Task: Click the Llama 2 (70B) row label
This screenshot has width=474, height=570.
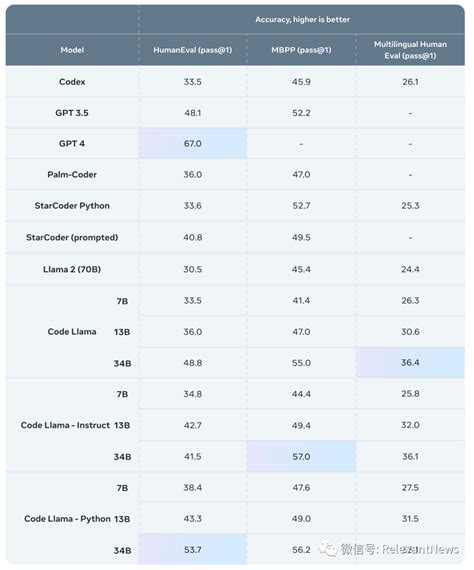Action: click(72, 269)
